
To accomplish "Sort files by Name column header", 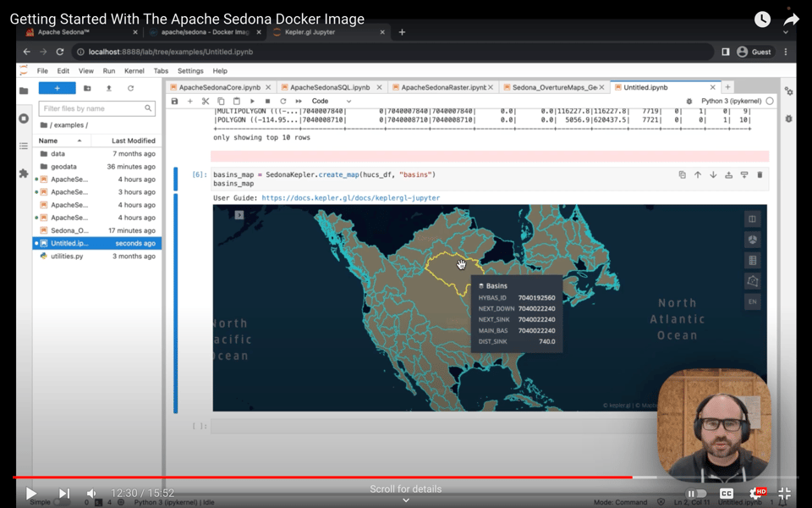I will coord(48,141).
